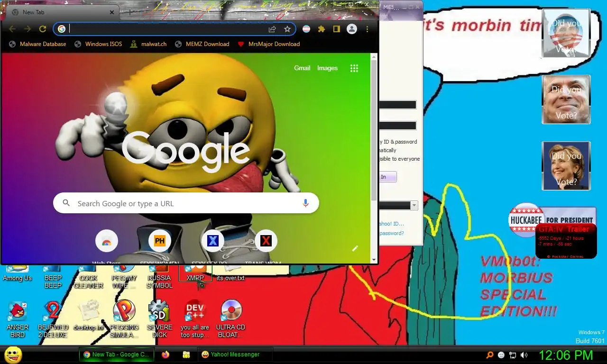The width and height of the screenshot is (607, 364).
Task: Select the ULTRA CD BLOAT disc icon
Action: (230, 319)
